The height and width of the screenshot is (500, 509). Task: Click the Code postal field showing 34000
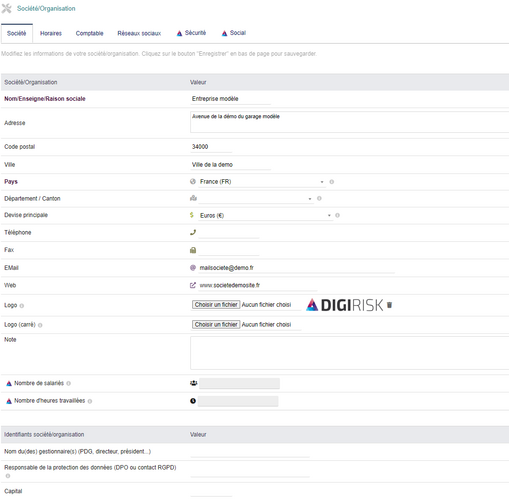211,147
